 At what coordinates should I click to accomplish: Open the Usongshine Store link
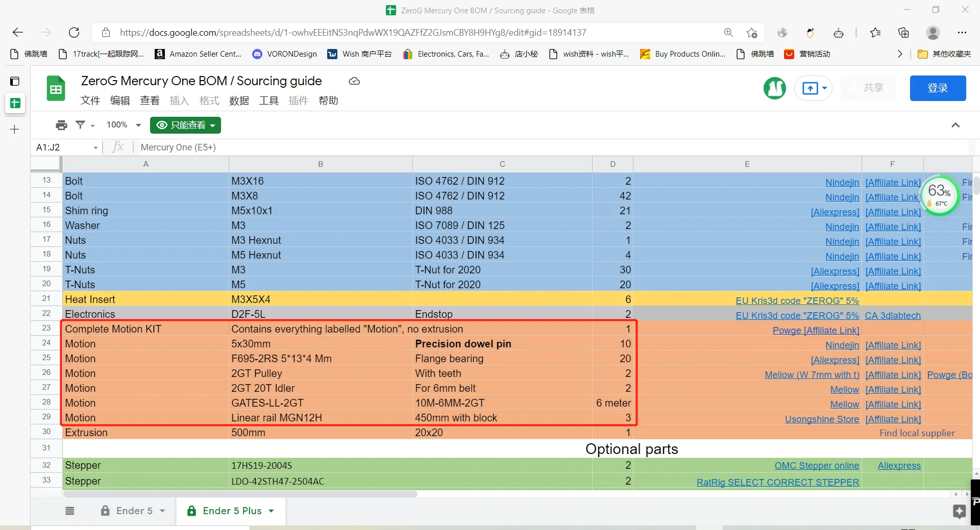click(822, 419)
